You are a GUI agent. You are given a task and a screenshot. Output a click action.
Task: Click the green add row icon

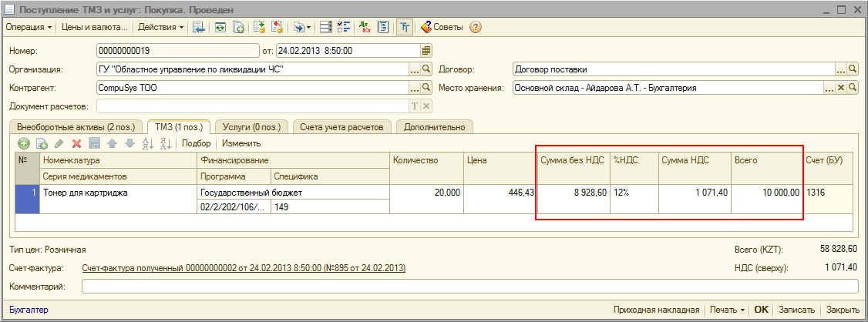(24, 143)
